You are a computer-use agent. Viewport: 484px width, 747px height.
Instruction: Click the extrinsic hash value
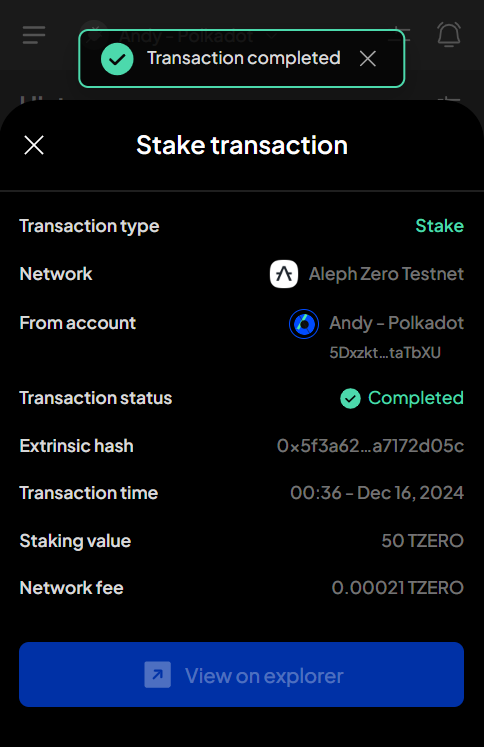[370, 446]
